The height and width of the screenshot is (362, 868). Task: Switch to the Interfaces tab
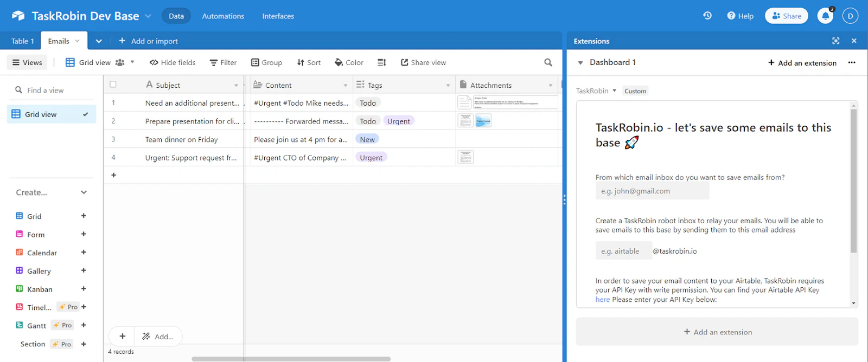278,16
